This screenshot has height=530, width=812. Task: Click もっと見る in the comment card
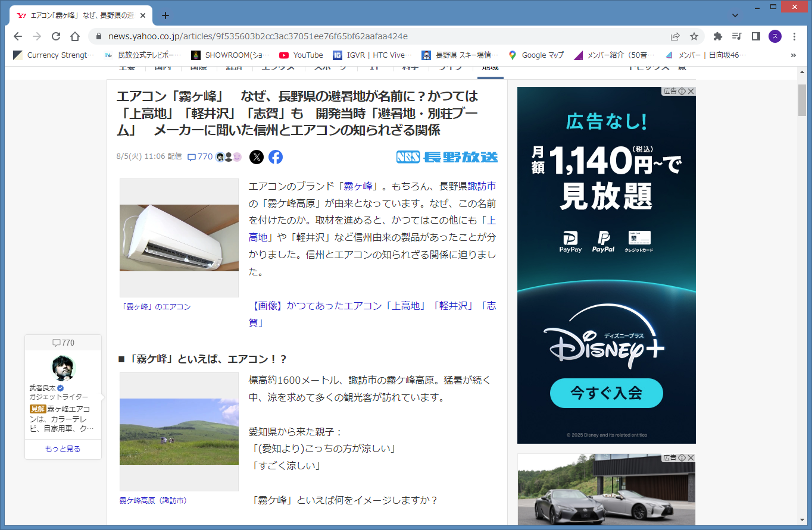tap(63, 449)
